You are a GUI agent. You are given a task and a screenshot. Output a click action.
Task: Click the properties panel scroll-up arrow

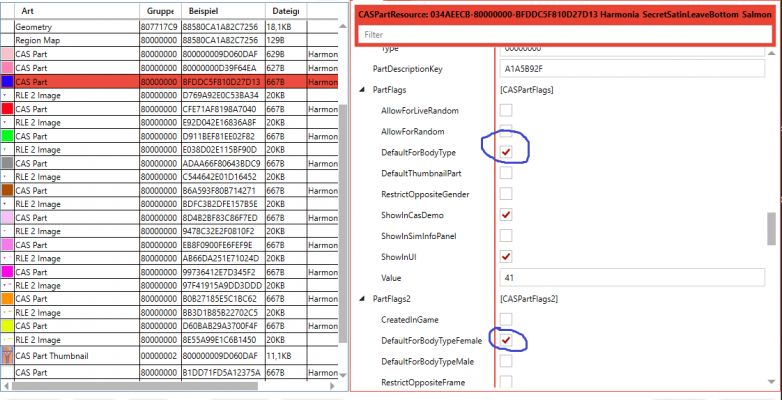coord(772,53)
